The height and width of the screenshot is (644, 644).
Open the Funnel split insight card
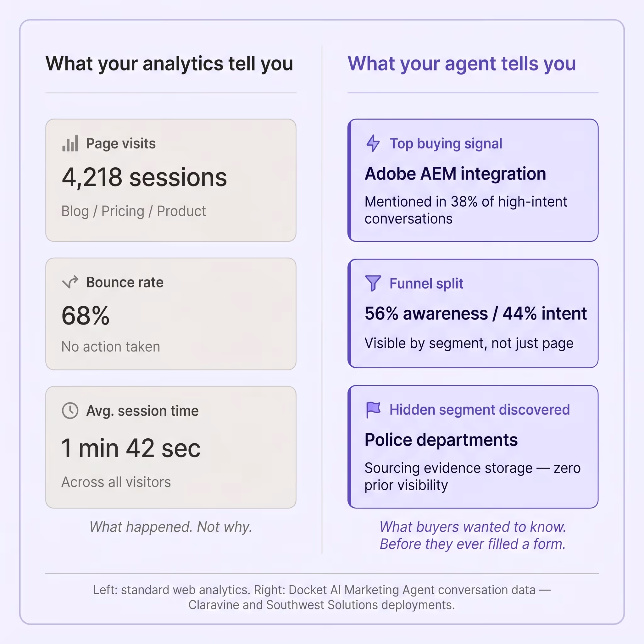(x=473, y=313)
